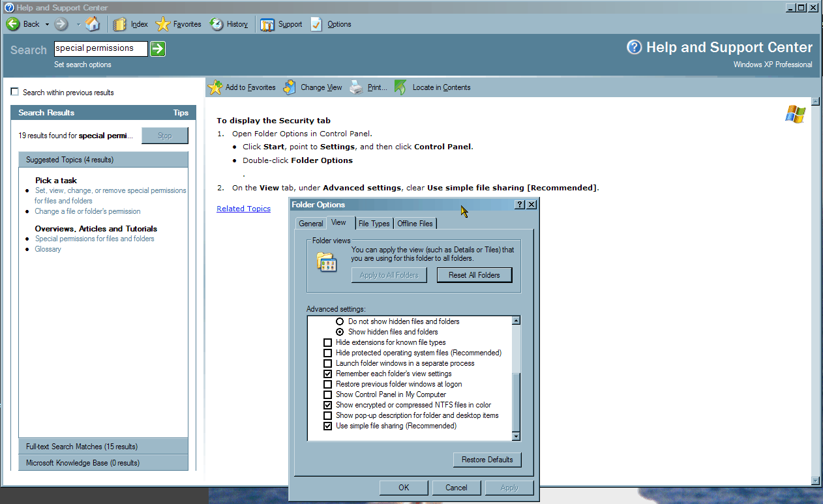
Task: Click the Print printer icon
Action: [x=356, y=87]
